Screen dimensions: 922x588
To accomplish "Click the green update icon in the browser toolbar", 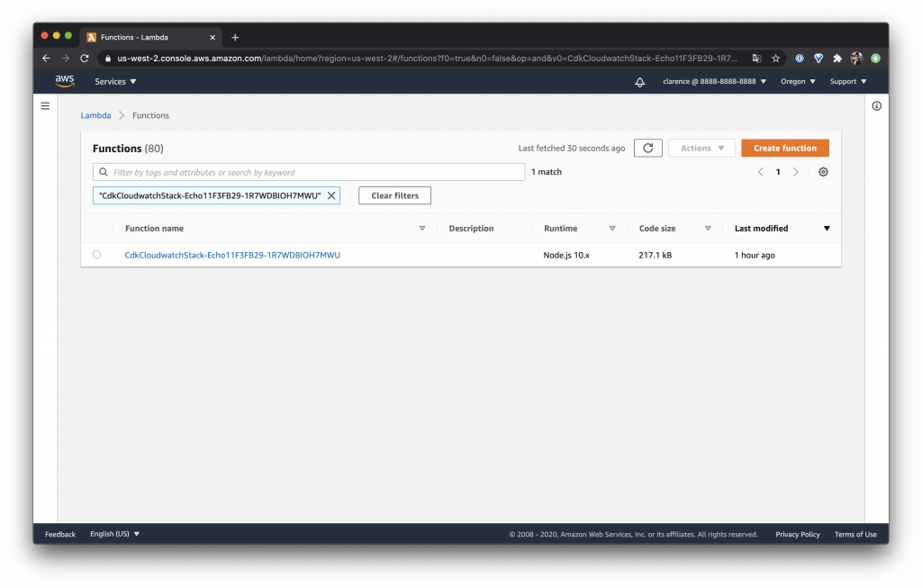I will pyautogui.click(x=875, y=59).
